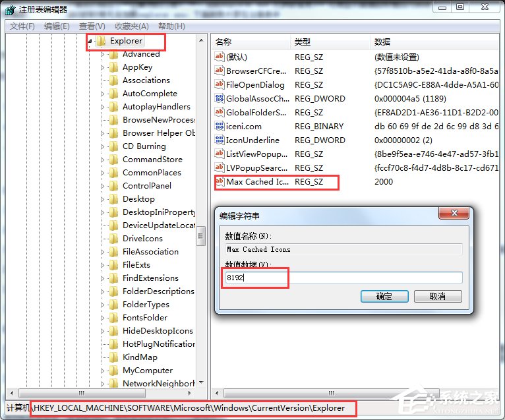This screenshot has height=420, width=505.
Task: Select the HotPlugNotification key
Action: point(159,344)
